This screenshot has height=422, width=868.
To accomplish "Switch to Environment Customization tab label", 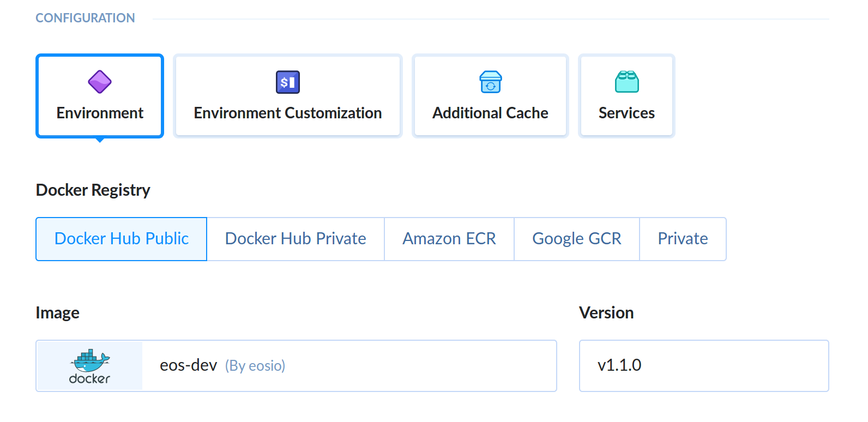I will click(x=288, y=113).
